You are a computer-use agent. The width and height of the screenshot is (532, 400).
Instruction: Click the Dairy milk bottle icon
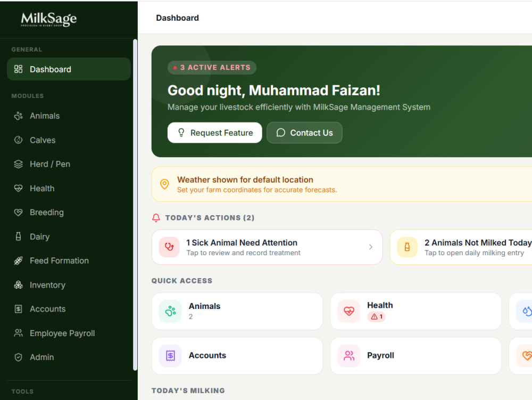(x=18, y=236)
